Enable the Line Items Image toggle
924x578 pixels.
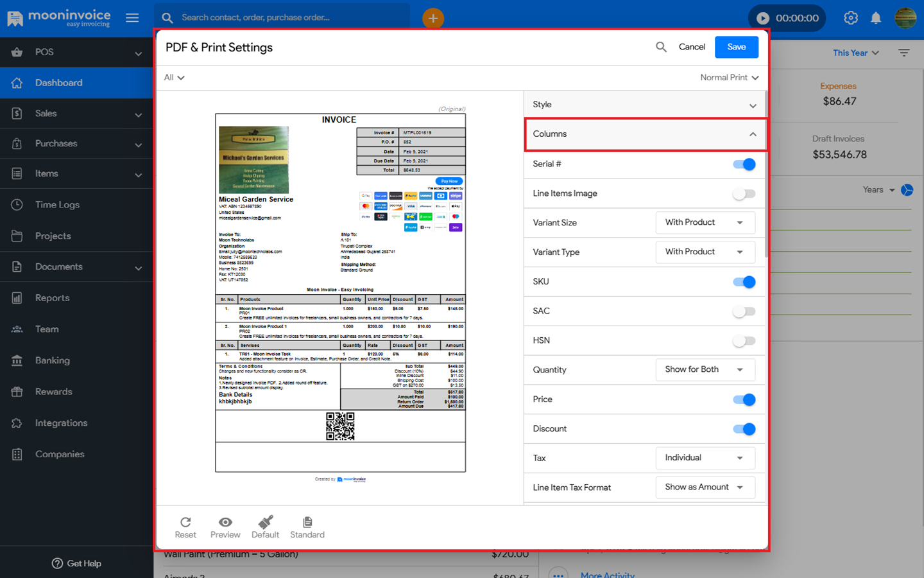pyautogui.click(x=744, y=194)
